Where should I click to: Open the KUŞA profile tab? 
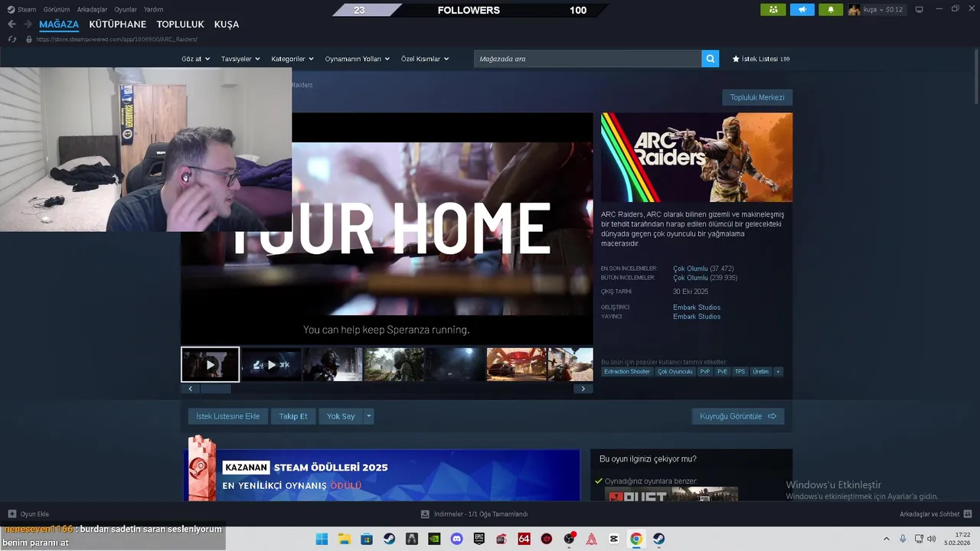pos(227,24)
